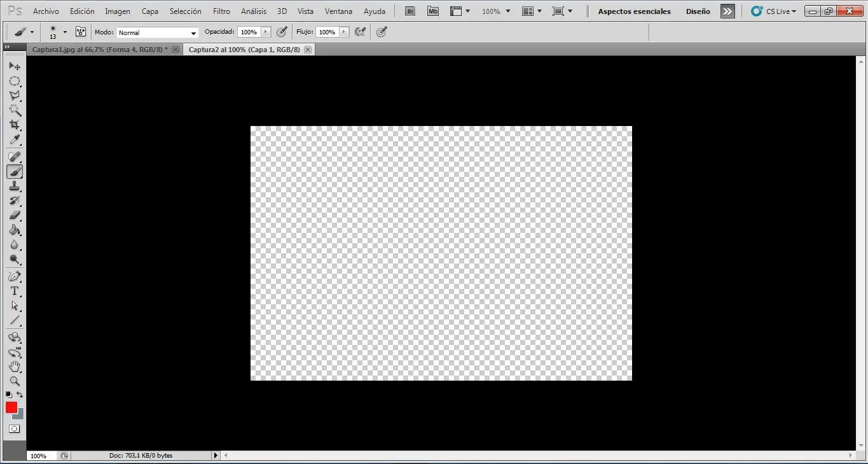Image resolution: width=868 pixels, height=464 pixels.
Task: Launch Mini Bridge with Mb icon
Action: pyautogui.click(x=433, y=11)
